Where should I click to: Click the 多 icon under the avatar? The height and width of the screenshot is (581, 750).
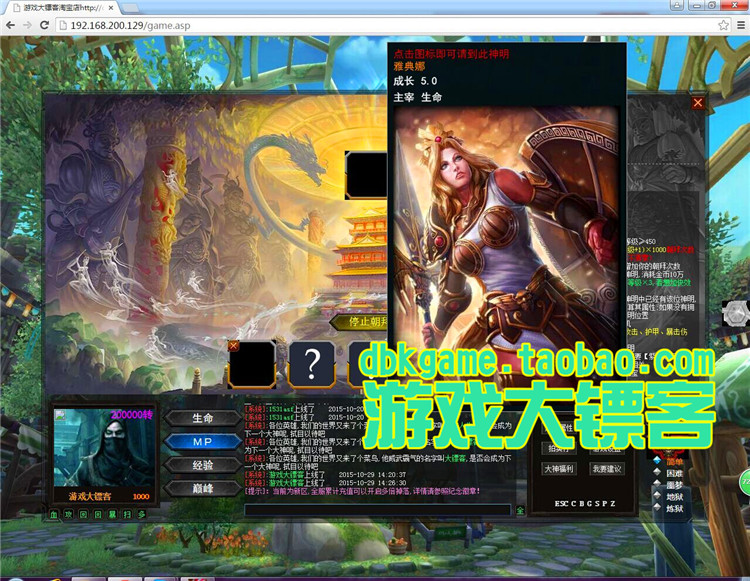[142, 515]
